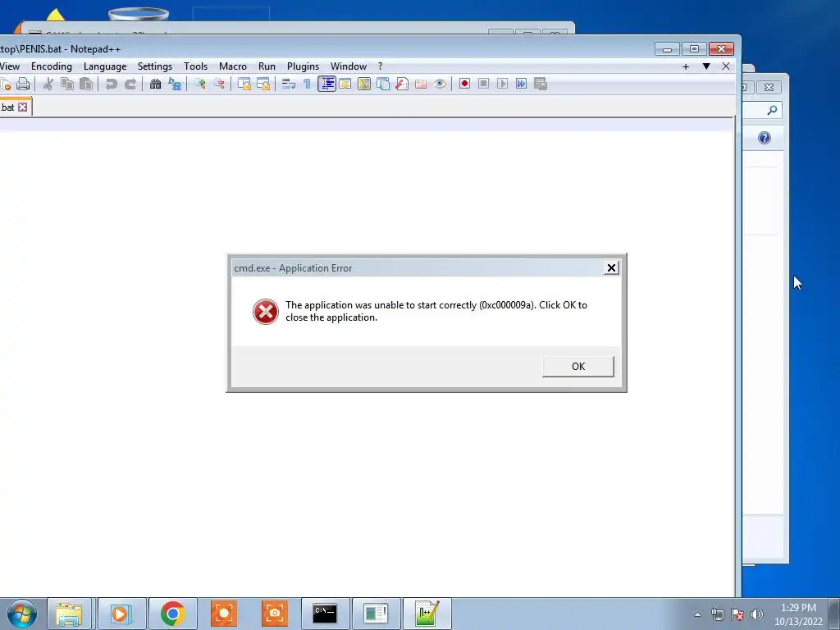Click the red error icon in dialog
840x630 pixels.
pos(265,312)
